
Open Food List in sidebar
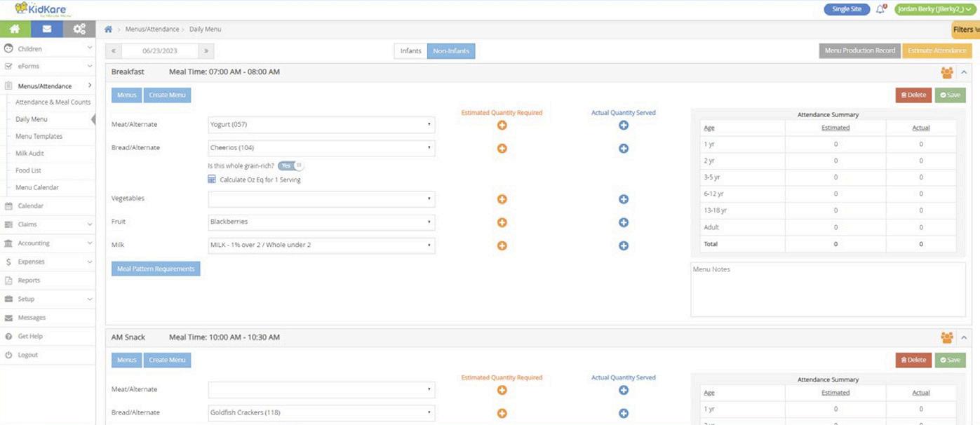[x=28, y=170]
